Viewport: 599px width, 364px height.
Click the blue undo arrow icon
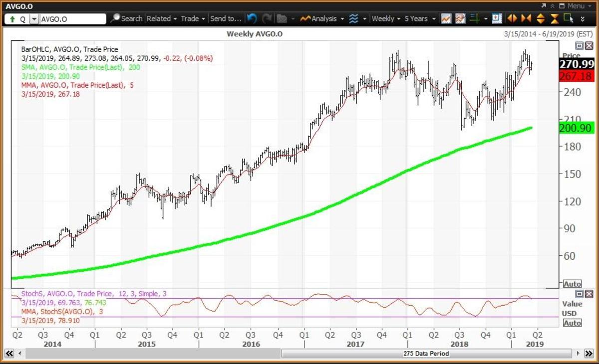(x=252, y=18)
